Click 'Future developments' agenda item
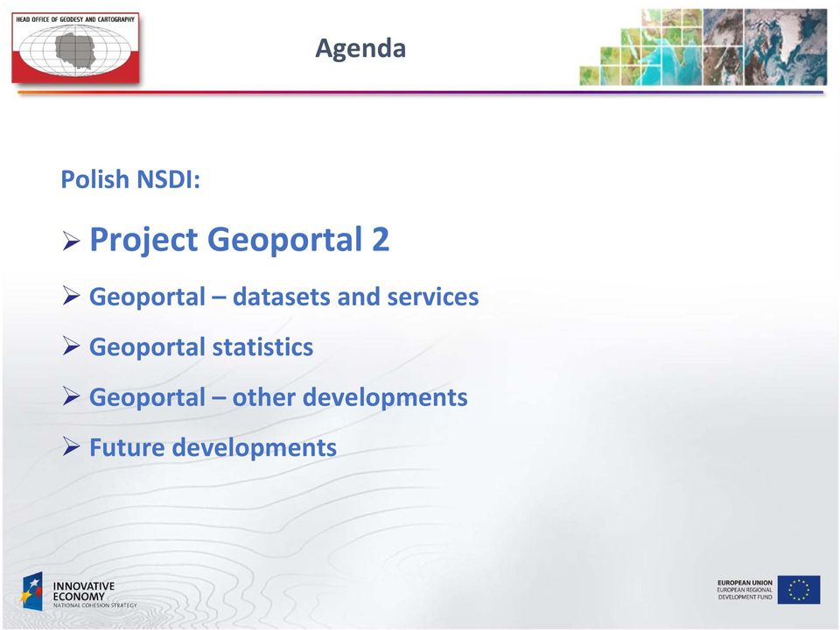The height and width of the screenshot is (630, 840). [x=213, y=447]
